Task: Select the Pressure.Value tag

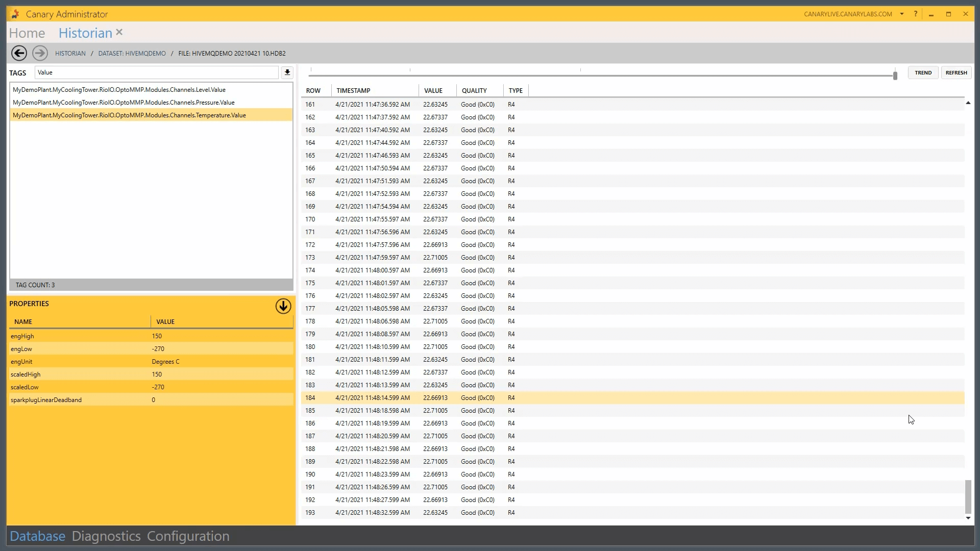Action: 123,102
